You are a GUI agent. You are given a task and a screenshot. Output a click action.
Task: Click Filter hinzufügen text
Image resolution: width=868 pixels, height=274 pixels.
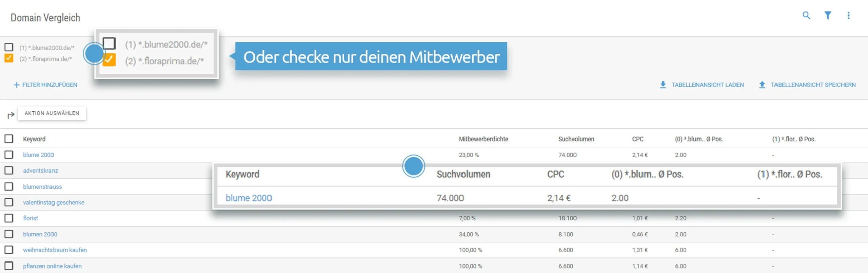coord(50,85)
